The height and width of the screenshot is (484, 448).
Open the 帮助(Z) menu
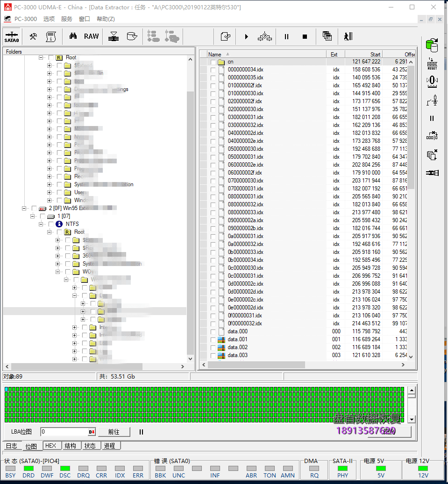click(x=106, y=19)
